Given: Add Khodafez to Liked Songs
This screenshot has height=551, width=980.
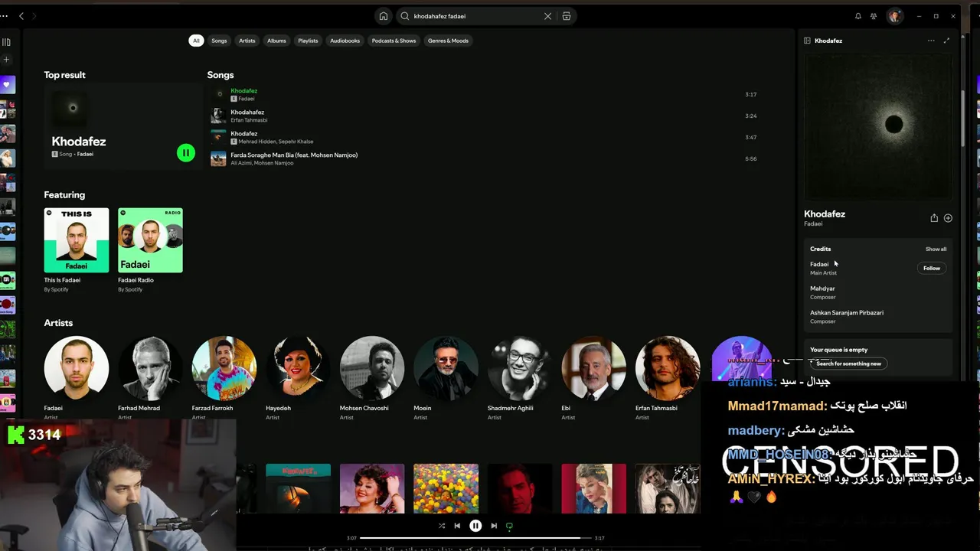Looking at the screenshot, I should coord(948,218).
